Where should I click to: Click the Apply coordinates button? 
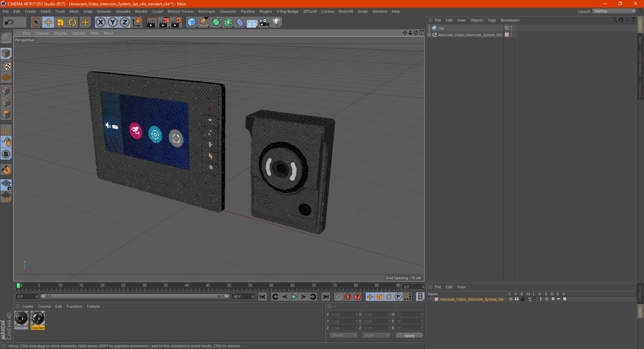click(x=409, y=336)
